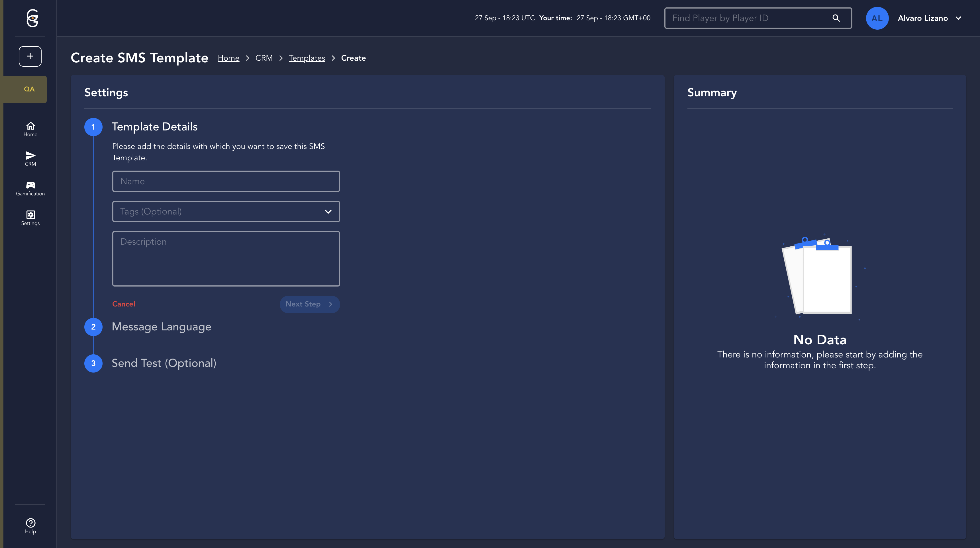Focus the Name input field

226,181
